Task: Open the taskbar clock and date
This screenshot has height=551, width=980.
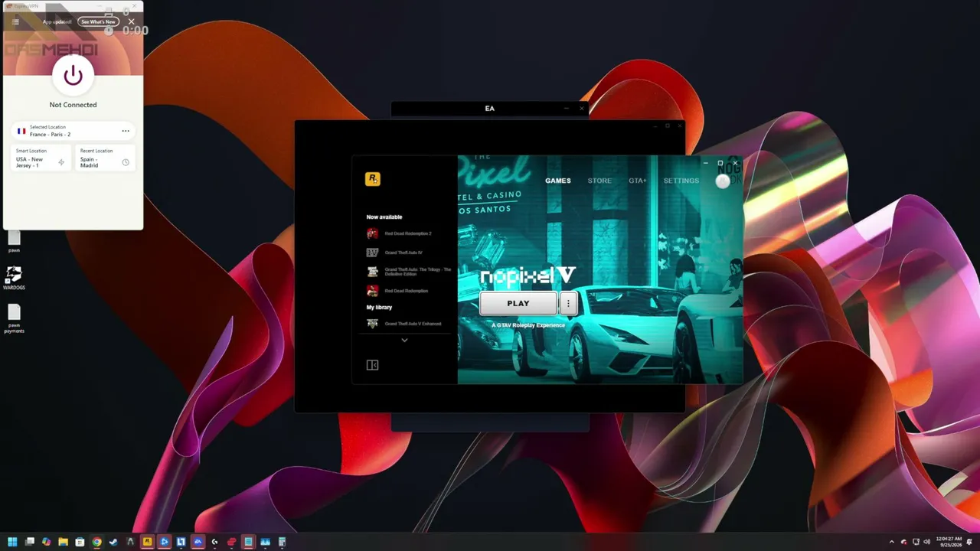Action: point(950,542)
